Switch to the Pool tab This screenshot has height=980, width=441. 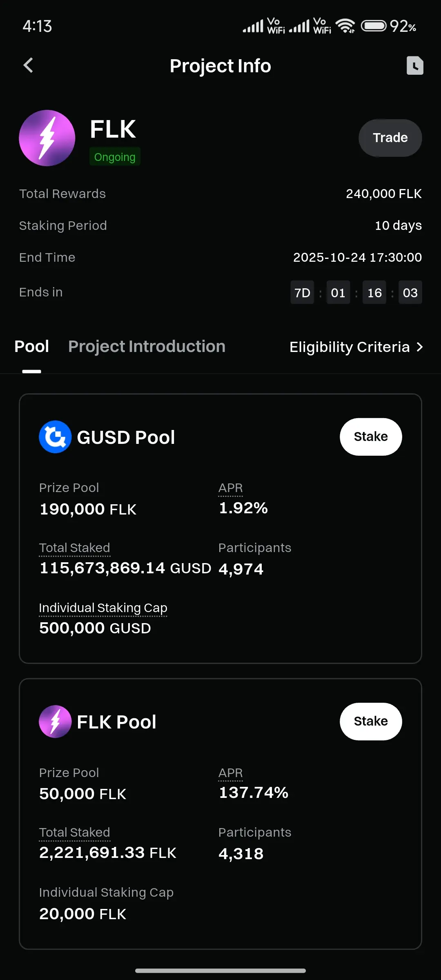pyautogui.click(x=31, y=347)
